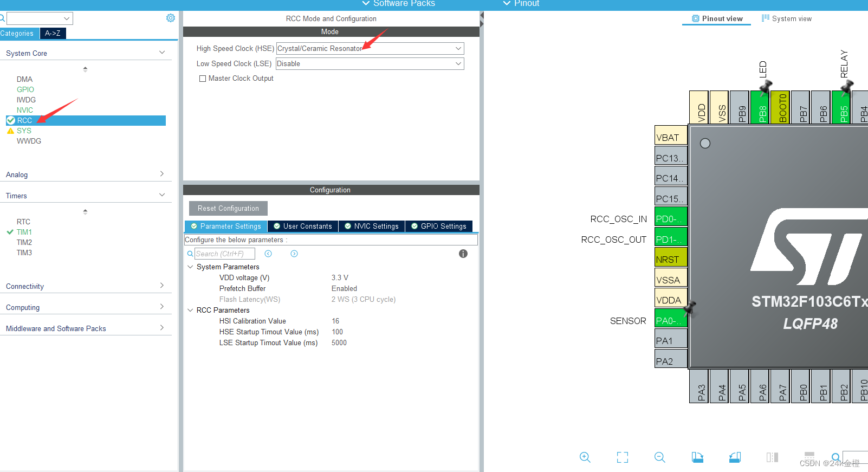Screen dimensions: 868x472
Task: Select NVIC peripheral
Action: [x=24, y=110]
